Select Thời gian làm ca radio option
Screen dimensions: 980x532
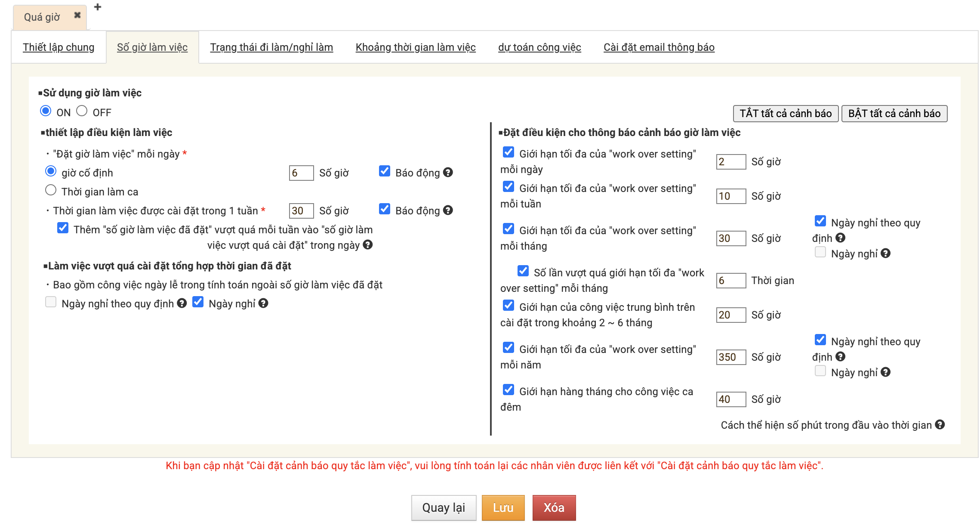51,190
